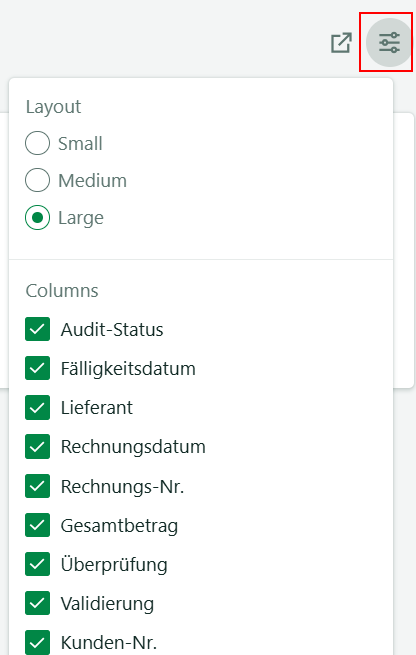Uncheck the Gesamtbetrag column checkbox
The height and width of the screenshot is (655, 416).
point(38,525)
